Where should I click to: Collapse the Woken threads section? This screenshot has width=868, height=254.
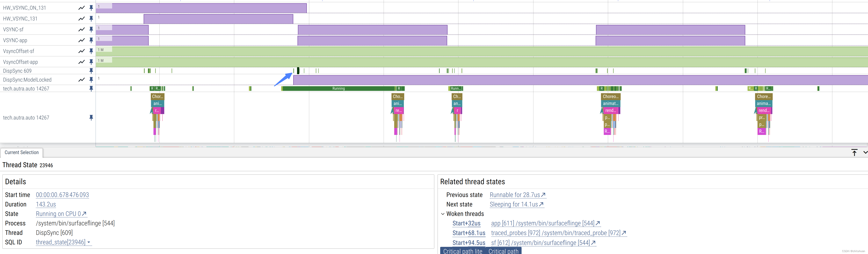[443, 214]
